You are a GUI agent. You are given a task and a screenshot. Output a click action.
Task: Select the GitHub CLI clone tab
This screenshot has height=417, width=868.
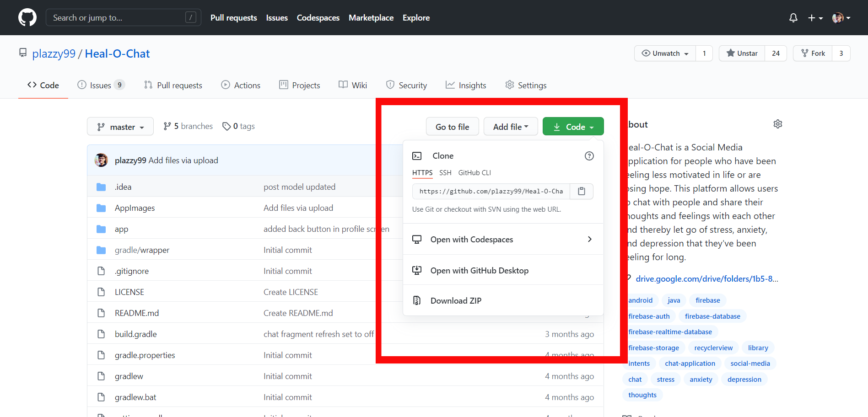474,173
